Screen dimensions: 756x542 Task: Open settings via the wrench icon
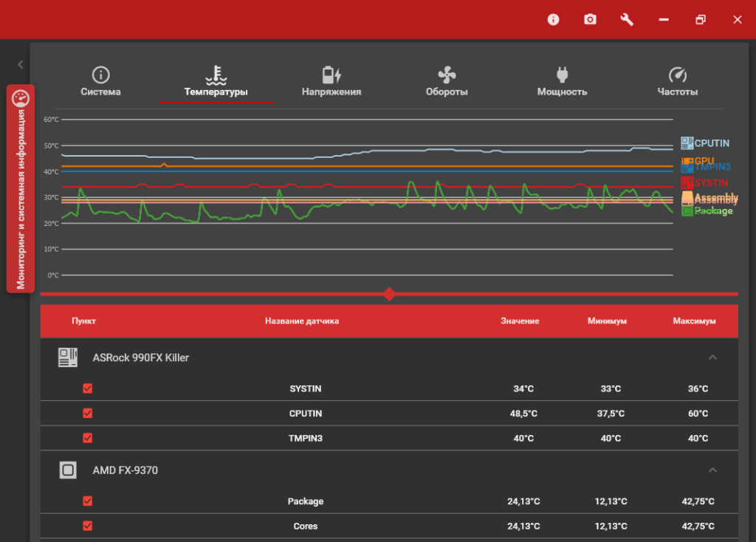pyautogui.click(x=627, y=20)
